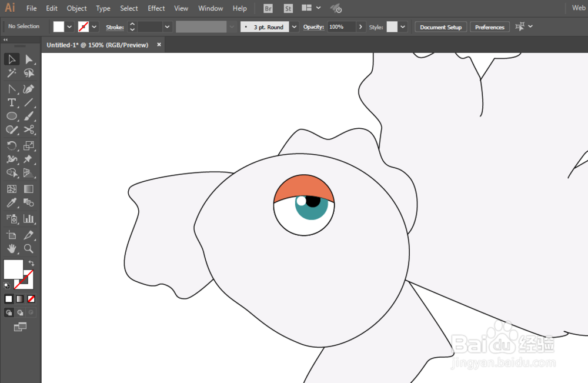Select the Blend tool

[x=28, y=202]
